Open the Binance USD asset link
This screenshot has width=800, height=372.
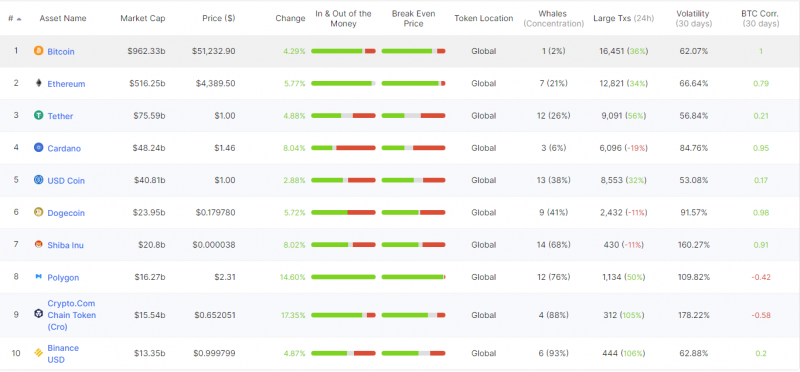click(x=63, y=354)
